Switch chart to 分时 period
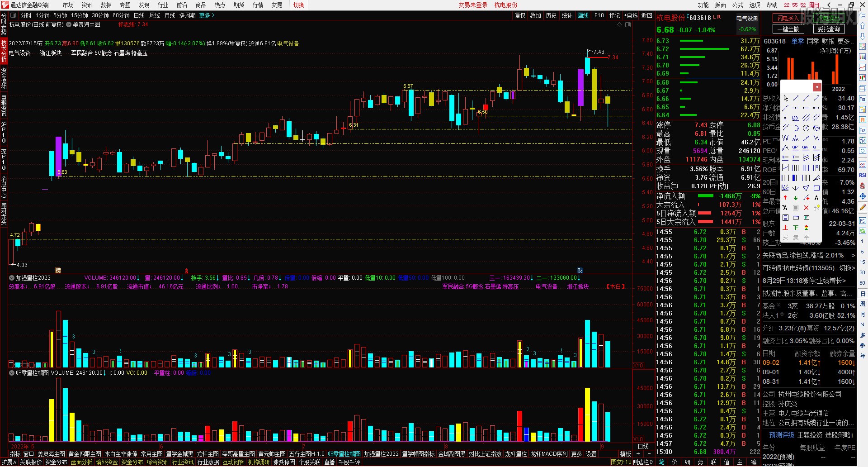868x467 pixels. 26,15
